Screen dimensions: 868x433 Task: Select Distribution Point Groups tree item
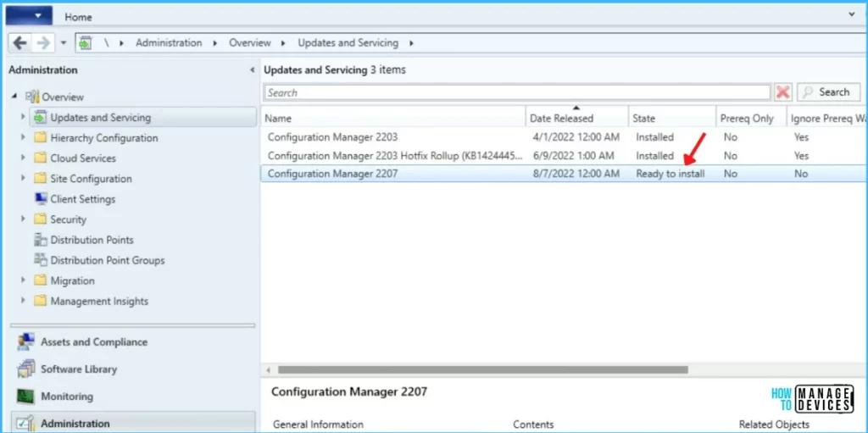(x=108, y=260)
